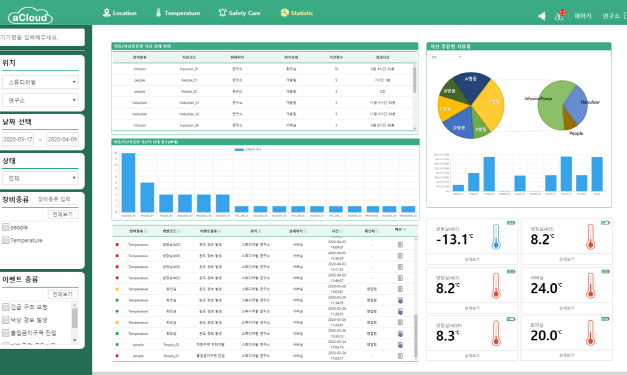Screen dimensions: 627x375
Task: Open the 스튜디어빌 location dropdown
Action: (x=40, y=82)
